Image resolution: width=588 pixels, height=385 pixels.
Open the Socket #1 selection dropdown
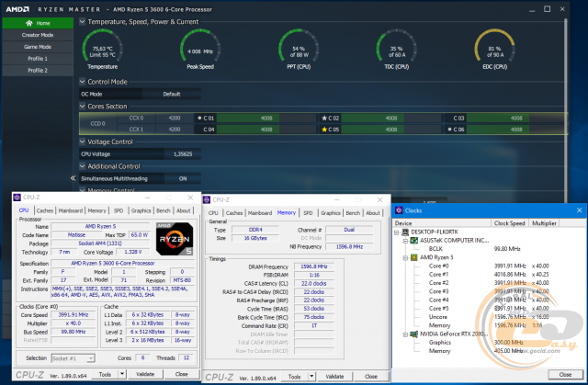pos(73,358)
